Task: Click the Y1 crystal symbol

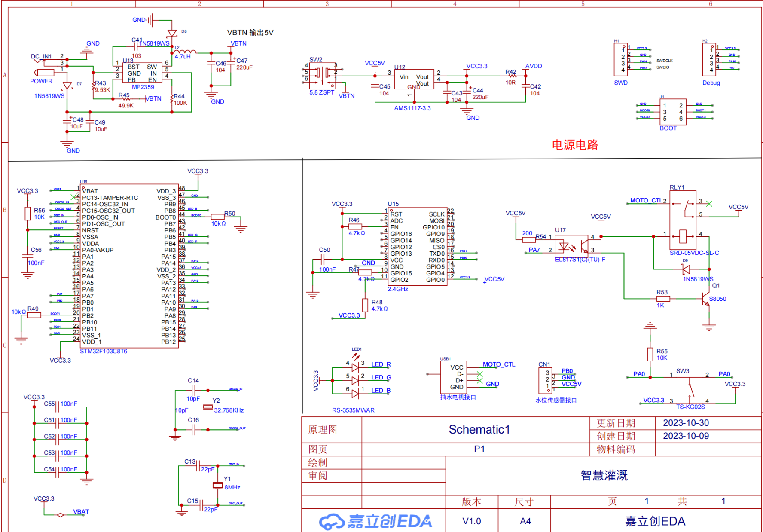Action: (x=218, y=486)
